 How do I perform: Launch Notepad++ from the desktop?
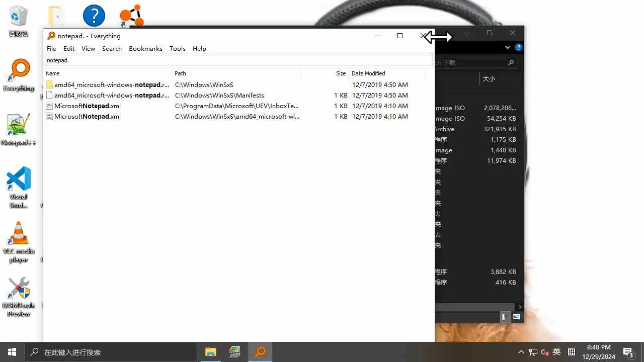[18, 129]
